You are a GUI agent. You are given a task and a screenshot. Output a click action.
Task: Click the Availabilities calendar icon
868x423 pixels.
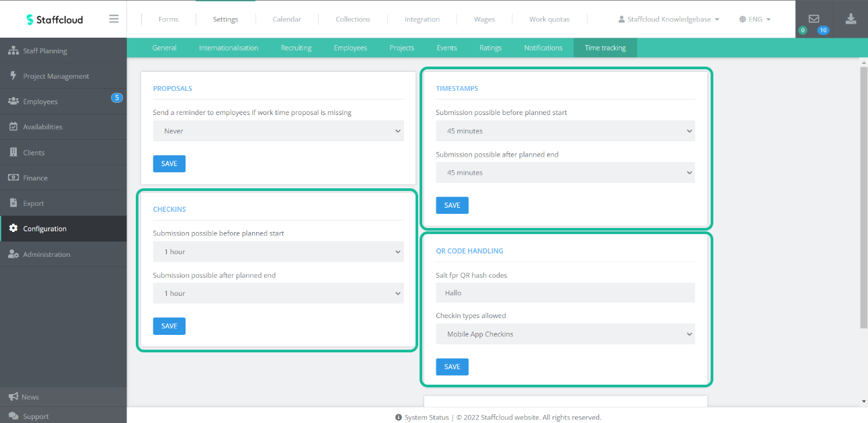click(14, 126)
